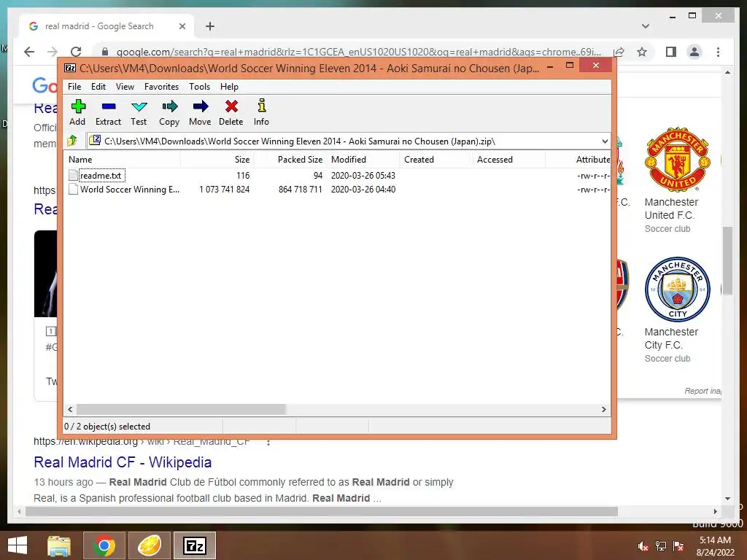Open Chrome three-dot menu
Viewport: 747px width, 560px height.
click(718, 52)
